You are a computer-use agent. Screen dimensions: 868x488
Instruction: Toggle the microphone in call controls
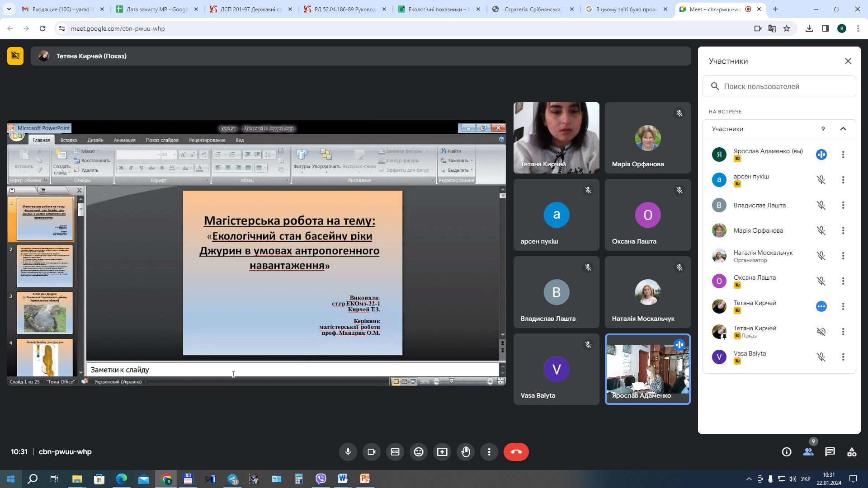(x=348, y=452)
